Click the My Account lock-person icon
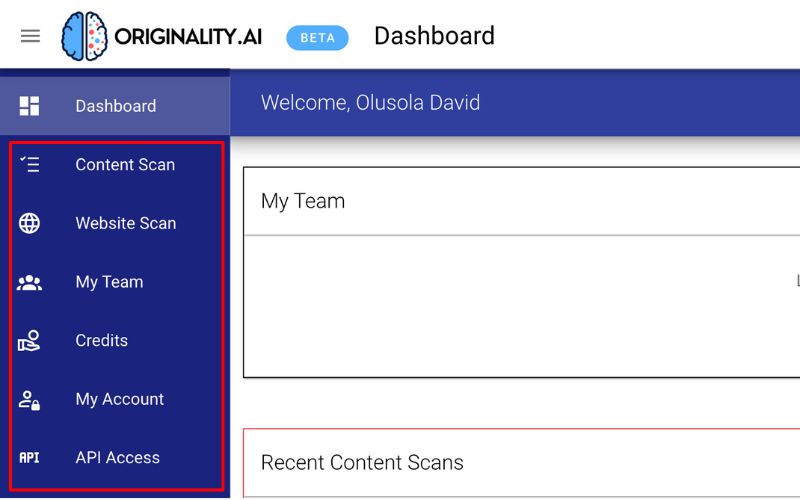 tap(30, 399)
